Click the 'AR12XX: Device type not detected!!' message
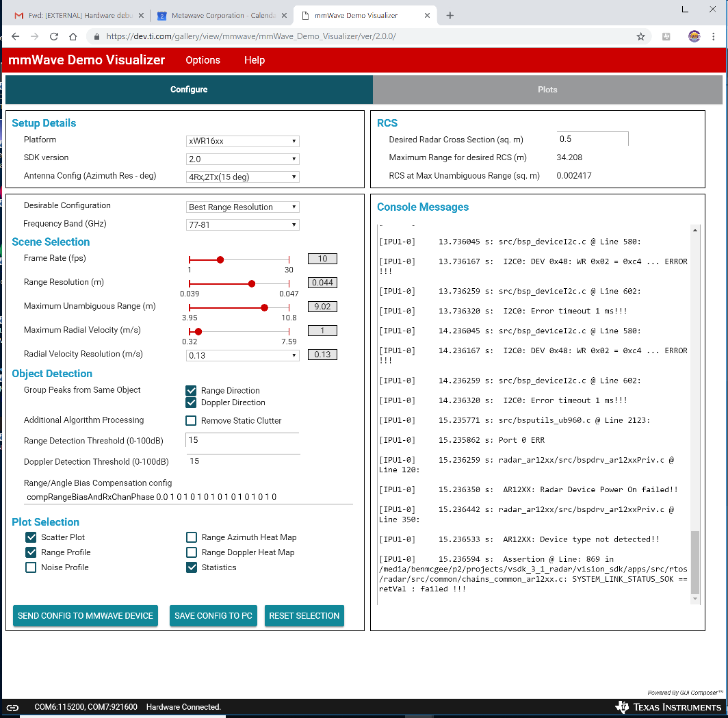The width and height of the screenshot is (728, 718). (581, 539)
